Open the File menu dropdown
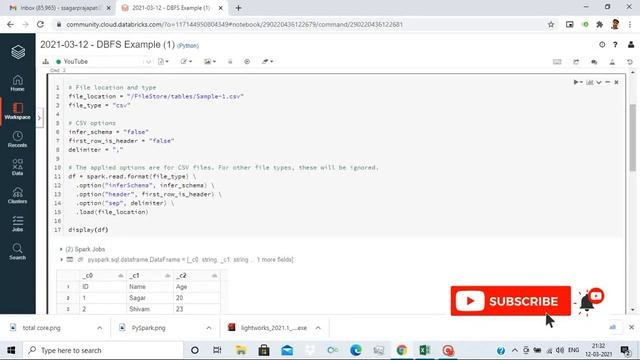This screenshot has width=640, height=360. pos(163,62)
